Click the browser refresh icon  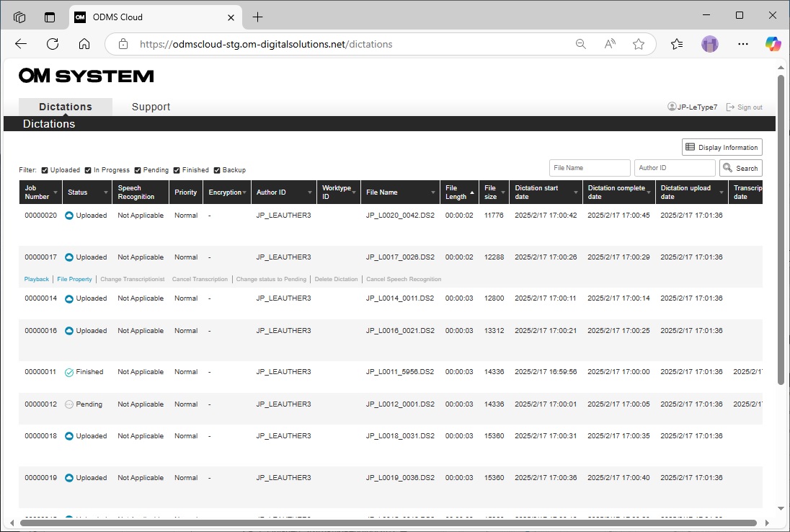(53, 44)
